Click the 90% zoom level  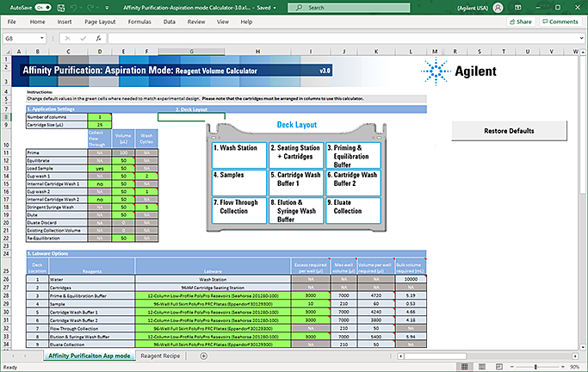574,367
